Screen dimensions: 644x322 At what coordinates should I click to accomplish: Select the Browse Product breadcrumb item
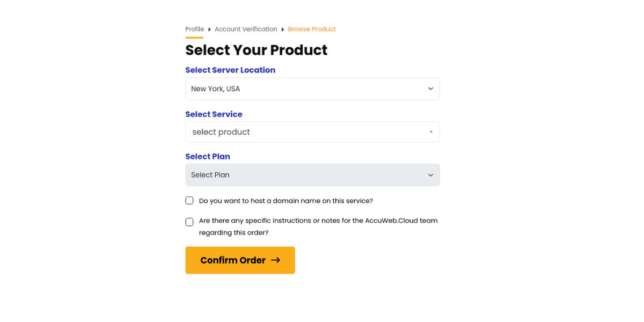pyautogui.click(x=312, y=28)
